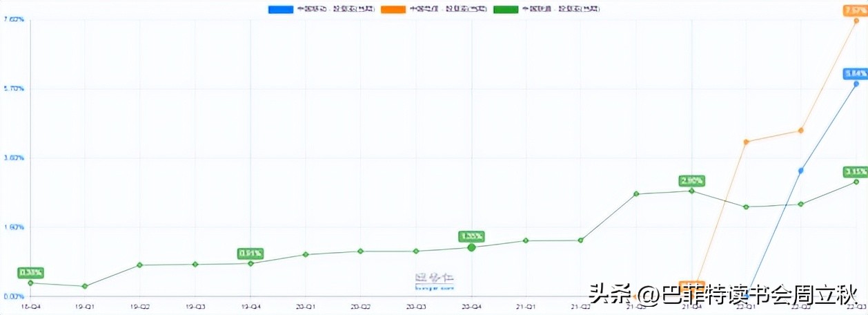
Task: Click the green 2.90% value label
Action: coord(691,181)
